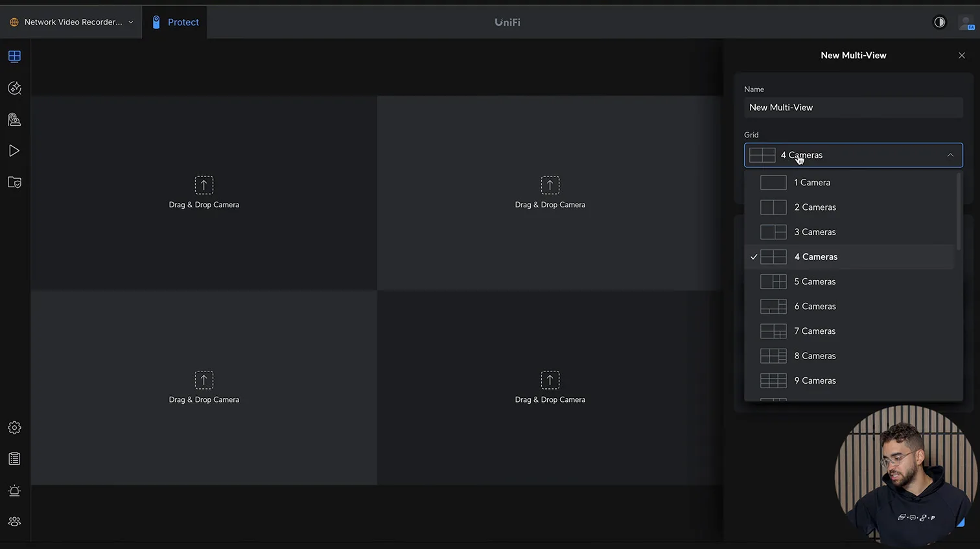980x549 pixels.
Task: Open the playback icon in left sidebar
Action: (x=14, y=151)
